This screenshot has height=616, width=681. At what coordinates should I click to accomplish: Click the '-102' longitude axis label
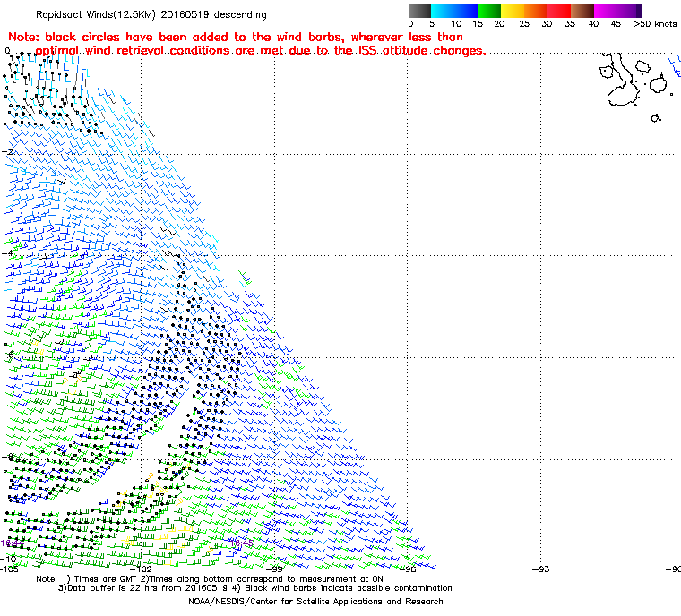point(142,569)
